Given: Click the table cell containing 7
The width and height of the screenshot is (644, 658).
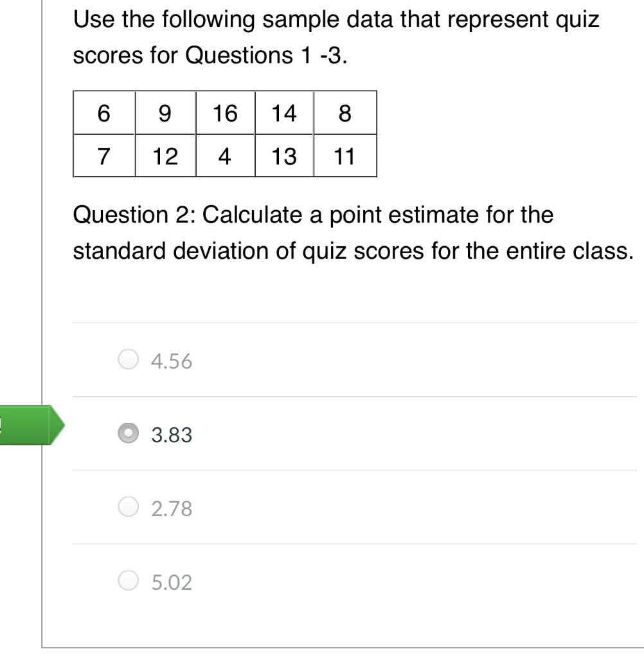Looking at the screenshot, I should click(x=104, y=156).
